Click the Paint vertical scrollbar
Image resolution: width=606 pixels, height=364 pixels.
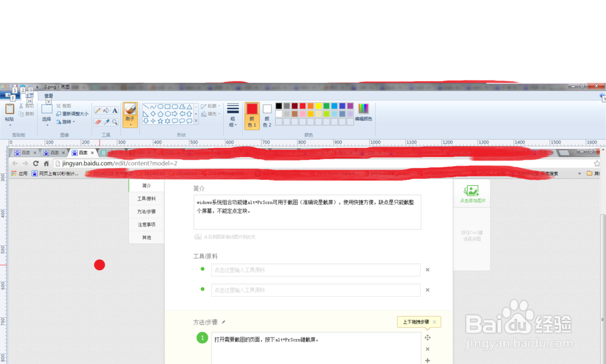(603, 289)
